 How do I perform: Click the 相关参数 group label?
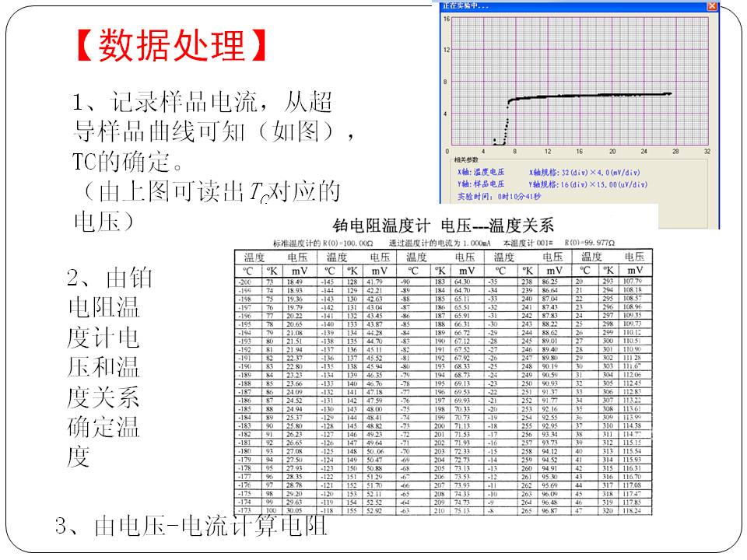point(466,159)
